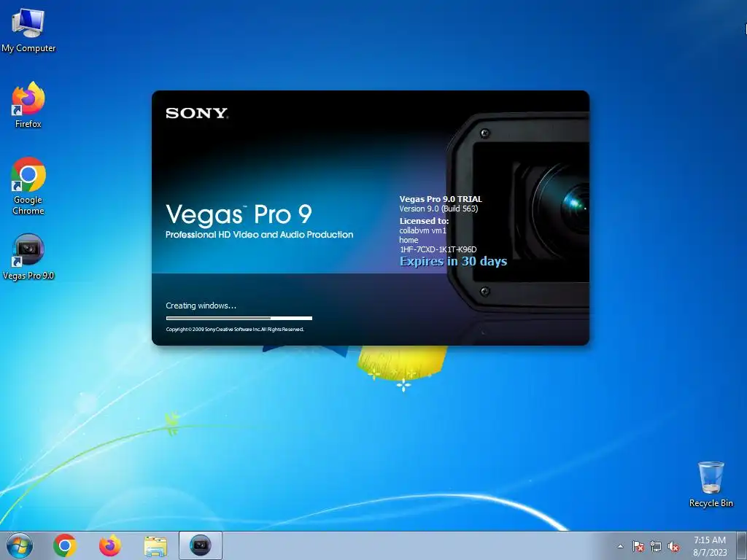Screen dimensions: 747x560
Task: Open the Windows Start menu orb
Action: [20, 545]
